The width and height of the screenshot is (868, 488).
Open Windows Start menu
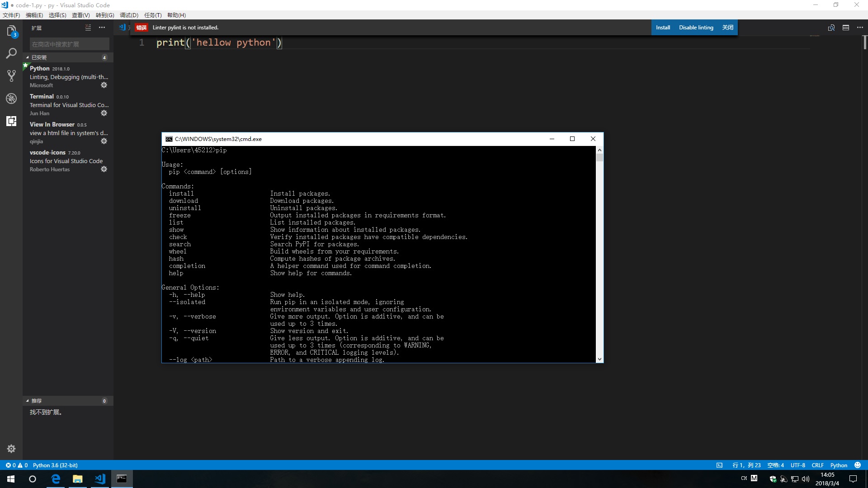pyautogui.click(x=11, y=479)
